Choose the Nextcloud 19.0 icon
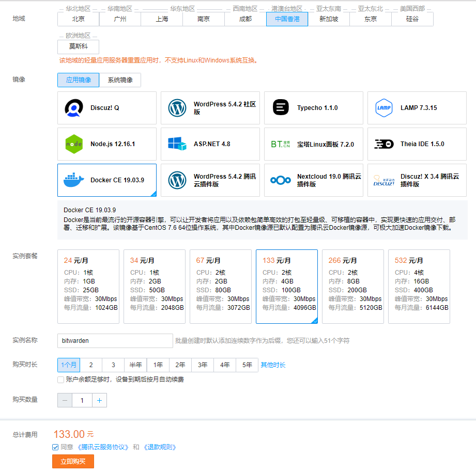Viewport: 476px width, 473px height. pyautogui.click(x=281, y=180)
